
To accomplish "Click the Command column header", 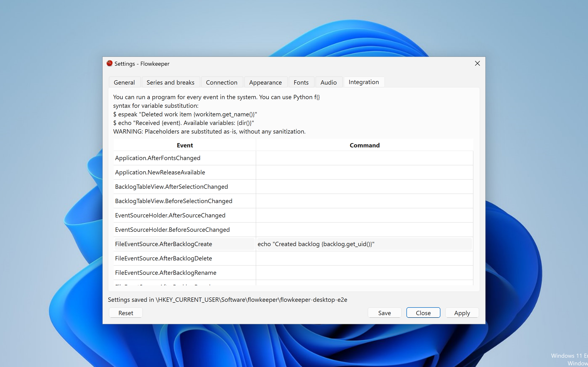I will click(x=365, y=145).
